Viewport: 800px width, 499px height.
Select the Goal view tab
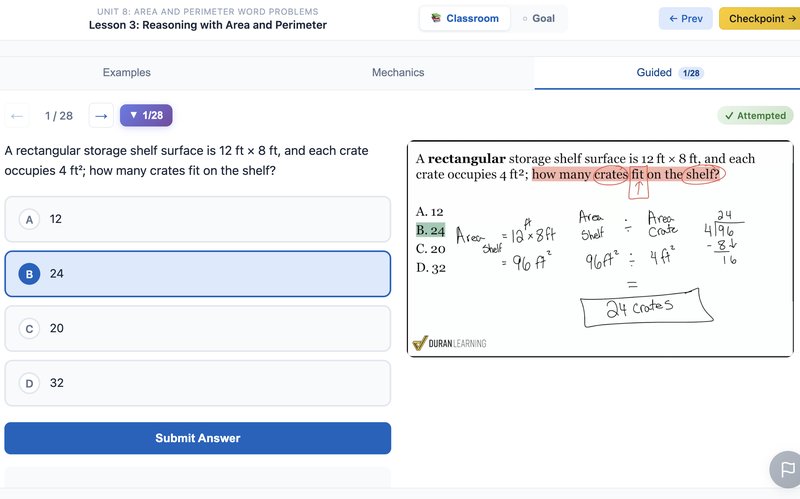538,18
